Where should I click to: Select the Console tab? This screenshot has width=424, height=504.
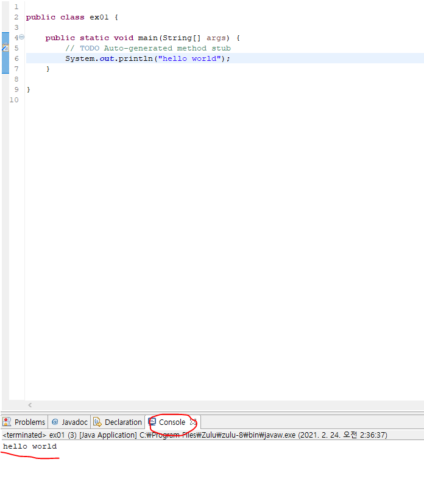click(x=172, y=422)
